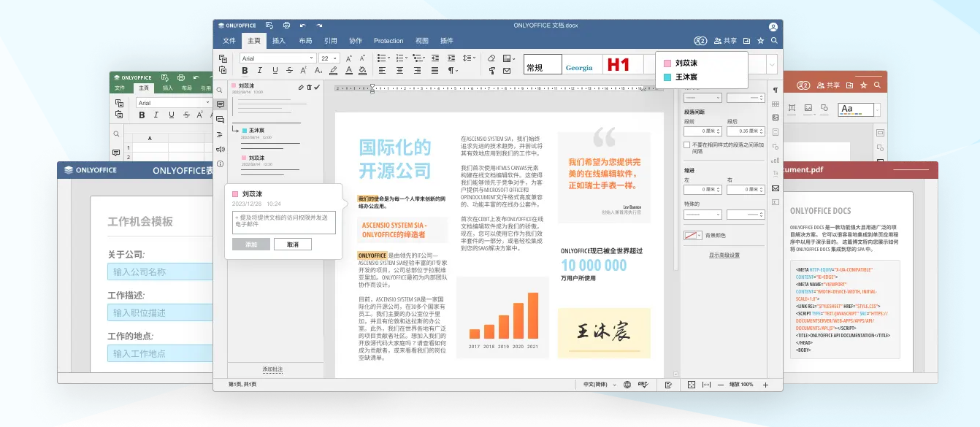Screen dimensions: 980x427
Task: Open Table settings in right sidebar
Action: [775, 104]
